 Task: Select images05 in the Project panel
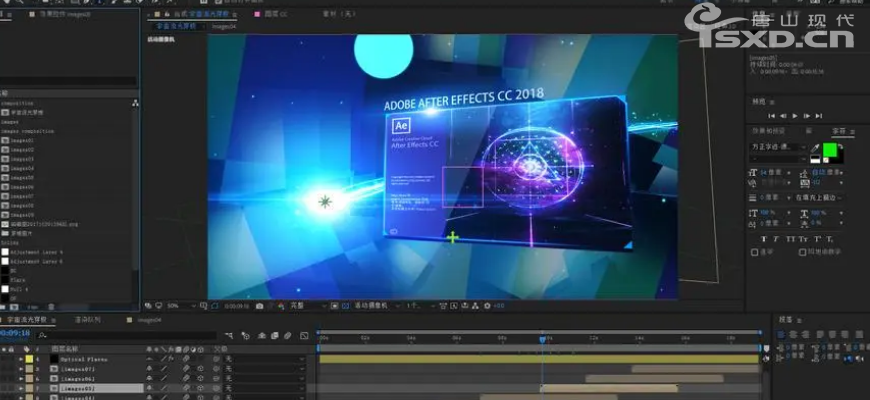pos(22,178)
